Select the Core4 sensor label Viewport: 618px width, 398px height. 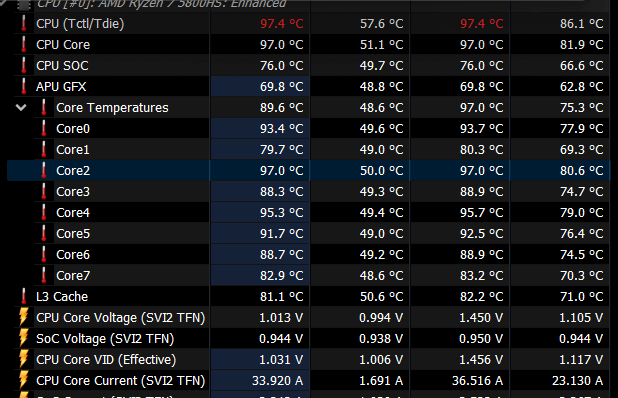coord(73,212)
